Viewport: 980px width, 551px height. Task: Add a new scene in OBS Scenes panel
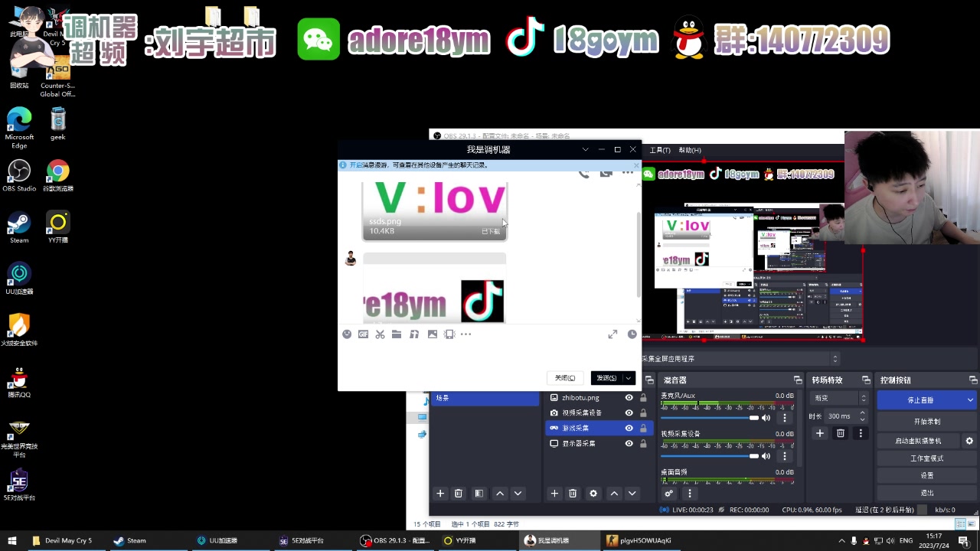(x=440, y=494)
